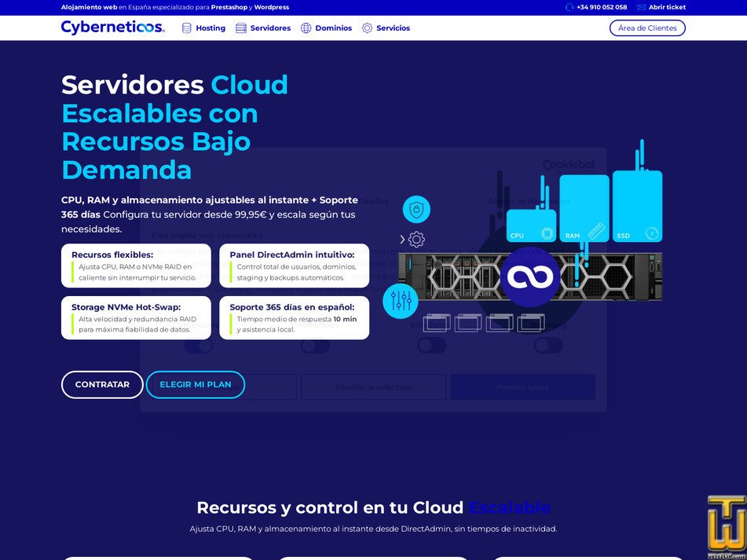Click the Alojamiento web text

(x=89, y=7)
